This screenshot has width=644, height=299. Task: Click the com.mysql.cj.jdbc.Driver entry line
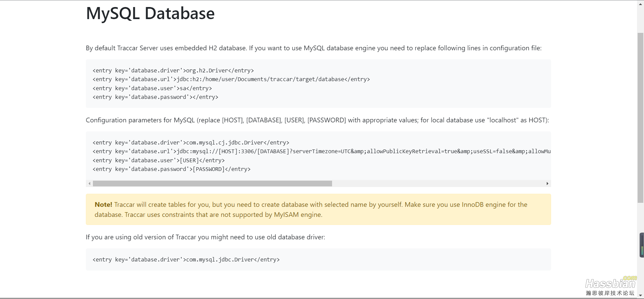[191, 142]
